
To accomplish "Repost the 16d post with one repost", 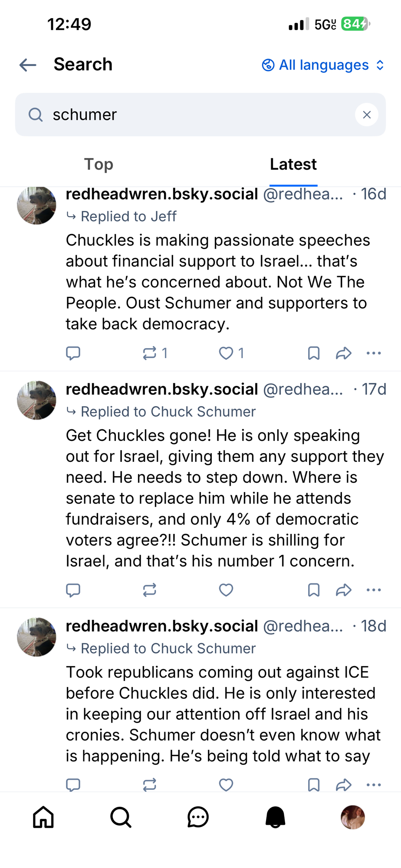I will [x=150, y=353].
